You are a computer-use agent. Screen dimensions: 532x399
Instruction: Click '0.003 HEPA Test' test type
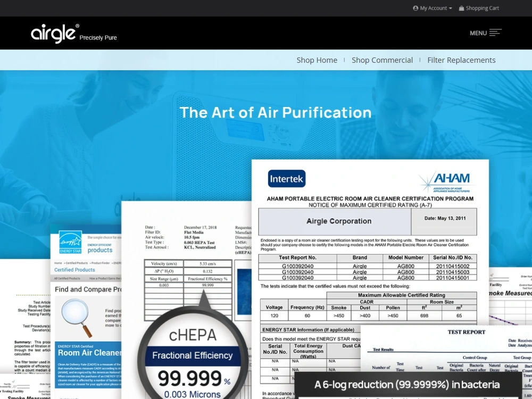pos(199,243)
